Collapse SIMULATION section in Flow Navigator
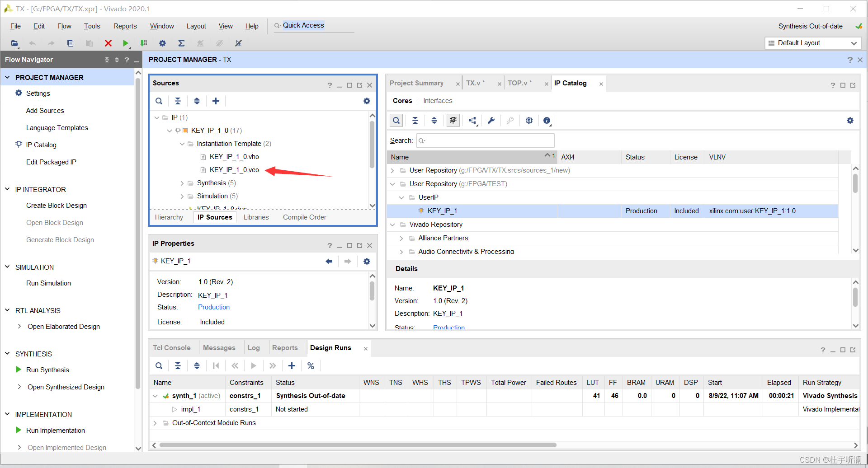This screenshot has height=468, width=868. pyautogui.click(x=7, y=267)
